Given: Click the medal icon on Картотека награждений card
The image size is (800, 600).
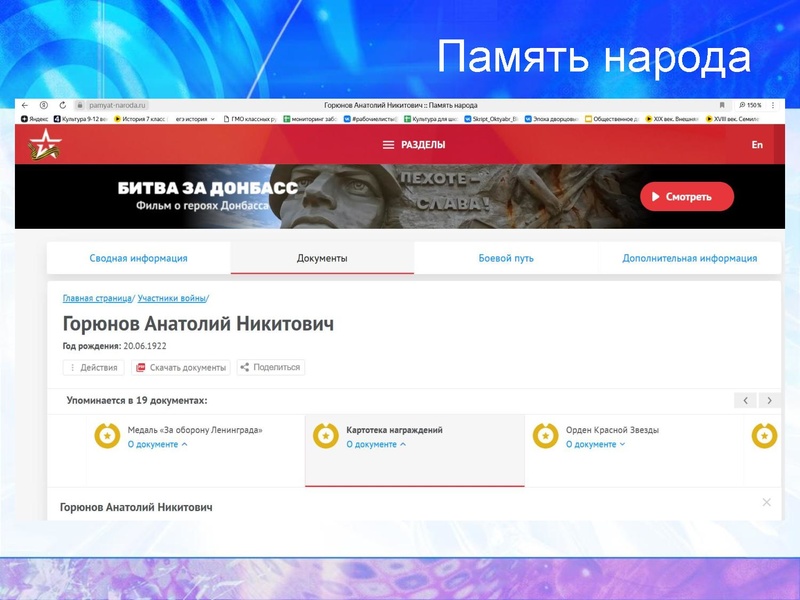Looking at the screenshot, I should tap(326, 434).
